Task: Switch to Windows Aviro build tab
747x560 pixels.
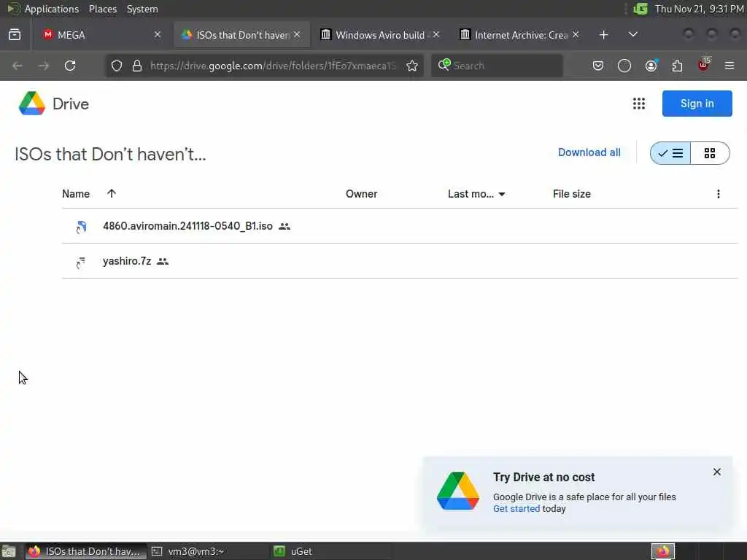Action: (379, 35)
